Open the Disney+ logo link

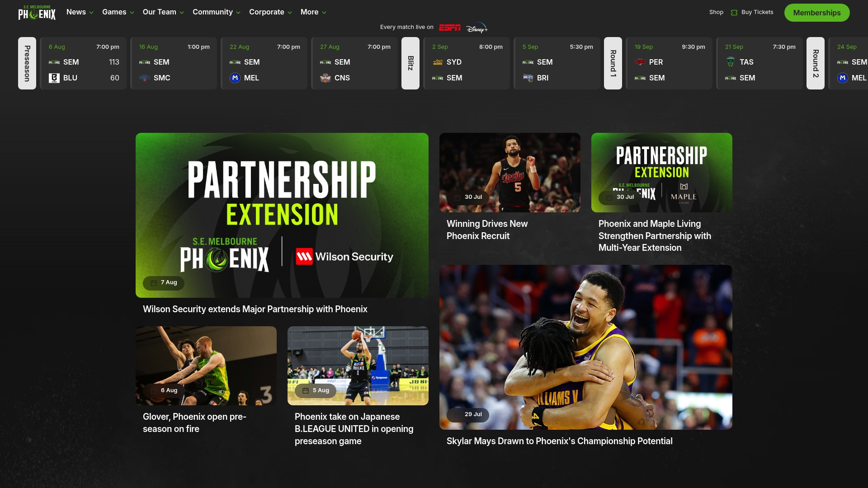coord(477,28)
